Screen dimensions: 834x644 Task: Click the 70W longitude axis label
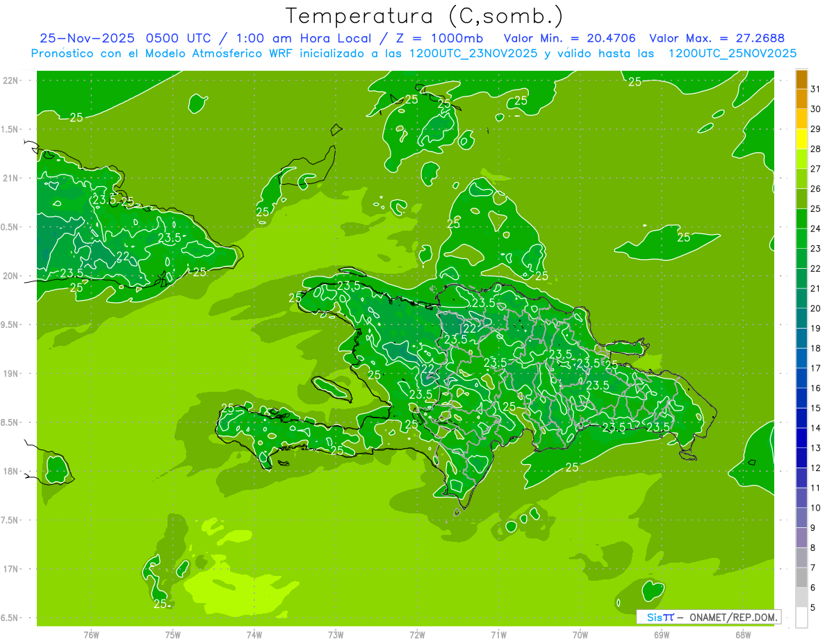580,634
